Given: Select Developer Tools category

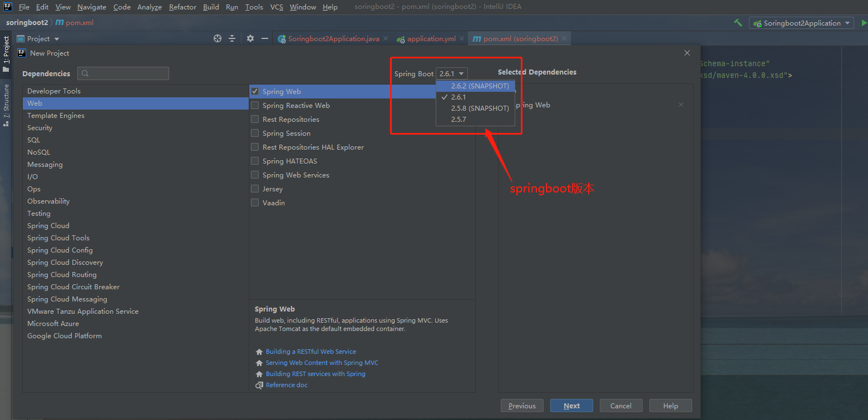Looking at the screenshot, I should [136, 91].
